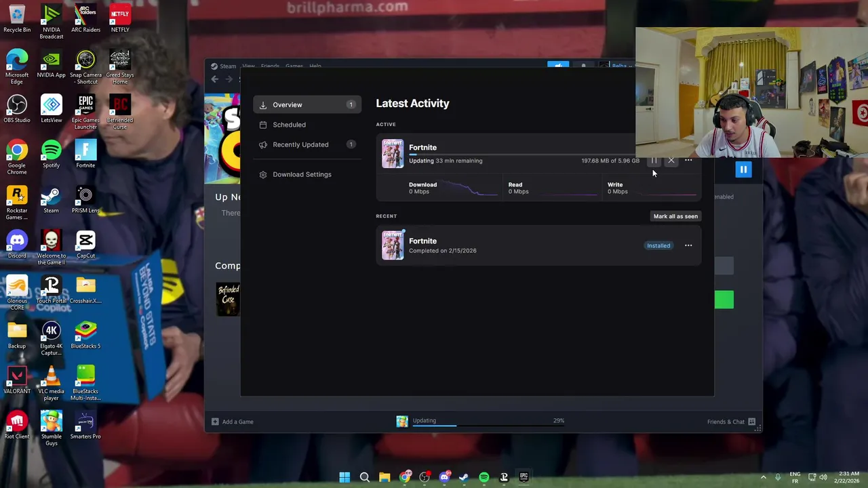Screen dimensions: 868x488
Task: Open Epic Games on the taskbar
Action: pyautogui.click(x=524, y=477)
